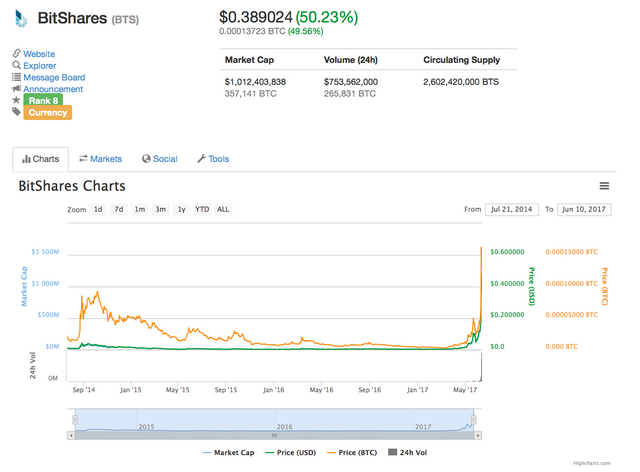640x472 pixels.
Task: Click the 0.00013723 BTC price text
Action: pos(252,31)
